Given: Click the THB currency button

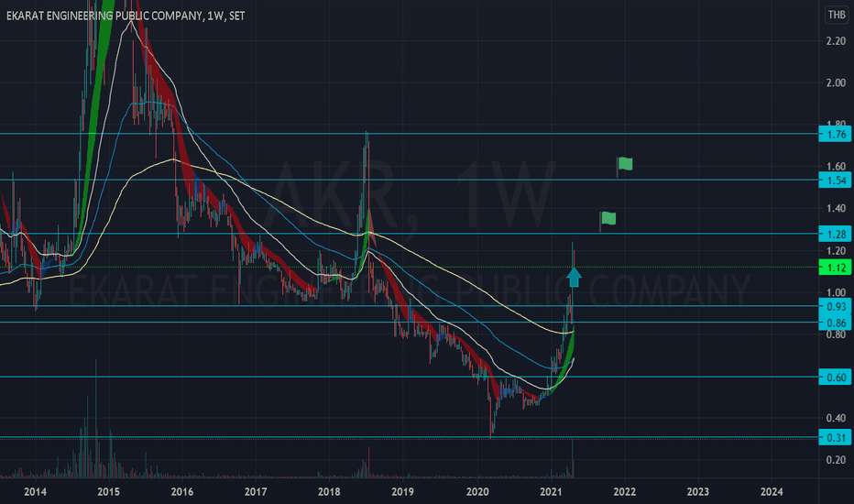Looking at the screenshot, I should coord(837,15).
